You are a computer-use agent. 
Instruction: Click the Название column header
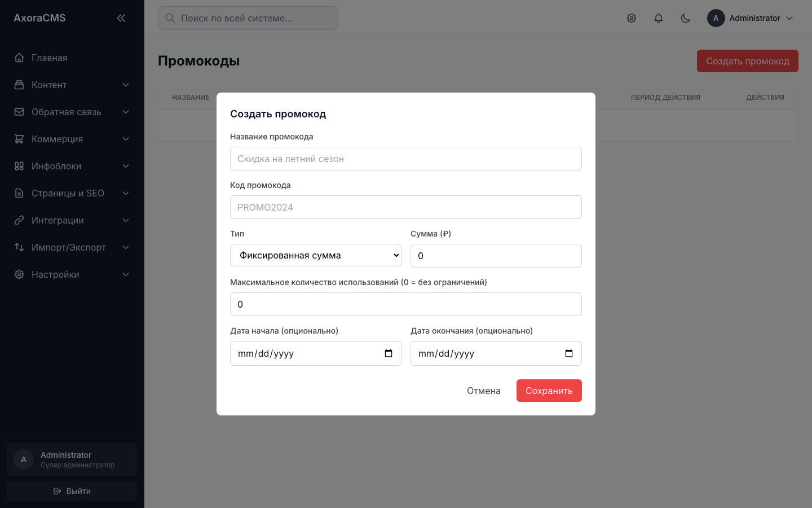pos(191,98)
